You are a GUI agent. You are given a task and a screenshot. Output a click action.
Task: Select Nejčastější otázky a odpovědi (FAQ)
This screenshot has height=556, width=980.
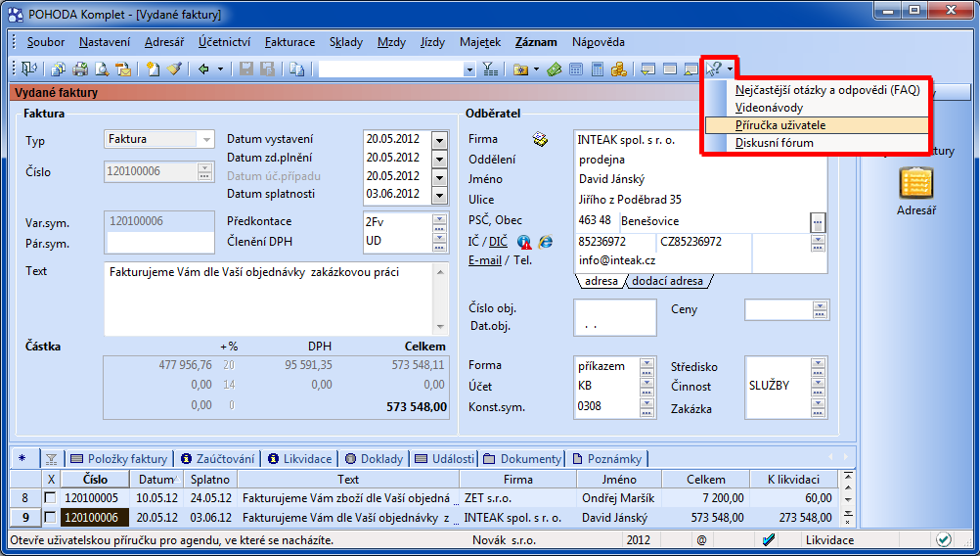click(816, 90)
